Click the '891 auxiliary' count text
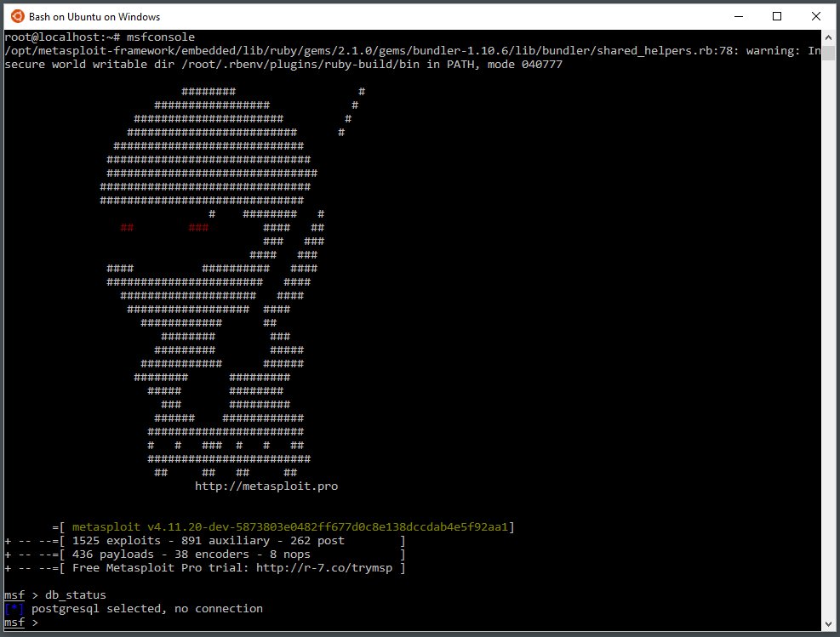Image resolution: width=840 pixels, height=637 pixels. (225, 541)
